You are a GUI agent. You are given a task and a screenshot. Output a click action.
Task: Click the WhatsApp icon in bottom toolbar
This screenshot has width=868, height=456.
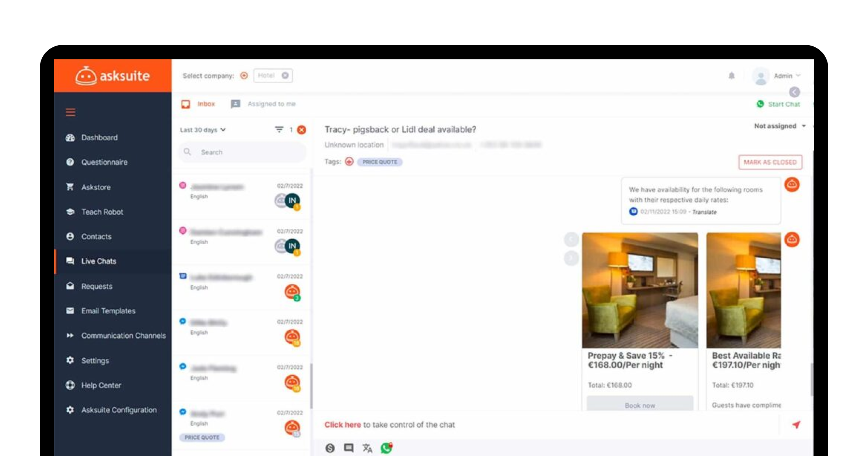click(386, 448)
